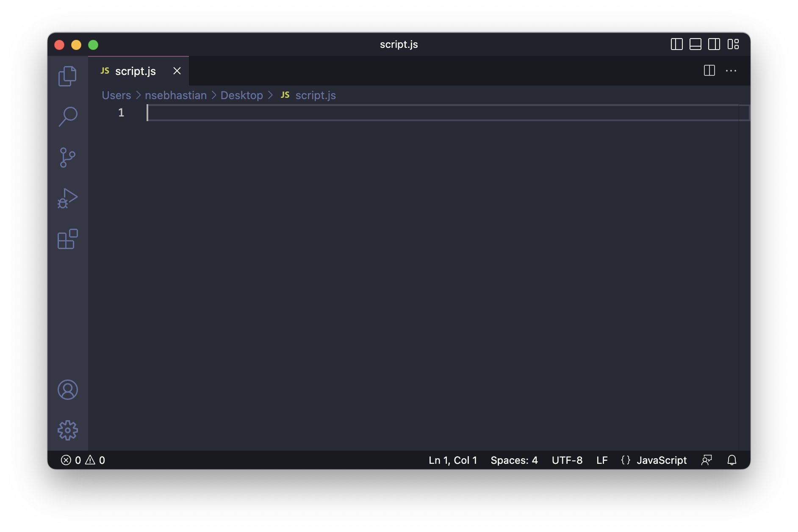The image size is (798, 532).
Task: Click the JS icon on the script.js tab
Action: pyautogui.click(x=105, y=71)
